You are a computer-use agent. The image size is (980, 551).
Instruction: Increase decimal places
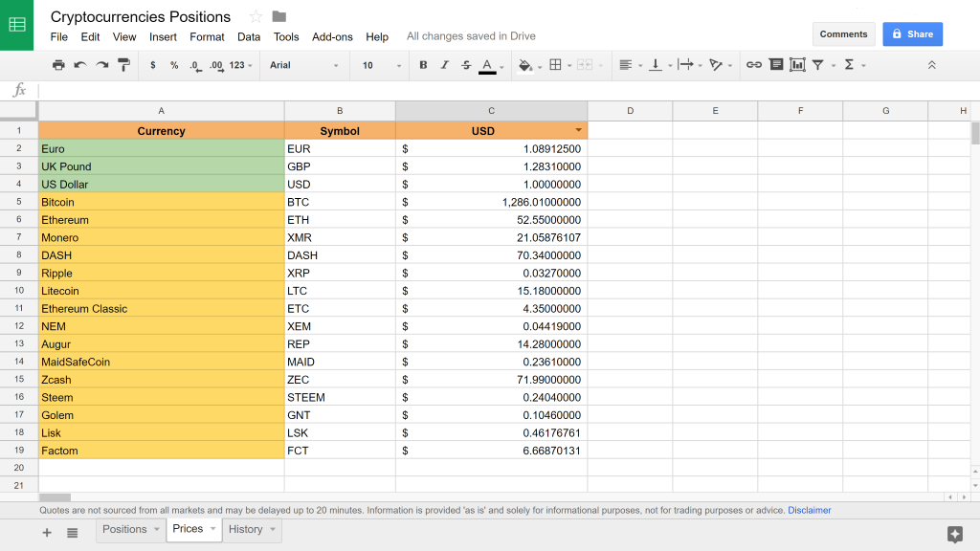click(x=216, y=66)
